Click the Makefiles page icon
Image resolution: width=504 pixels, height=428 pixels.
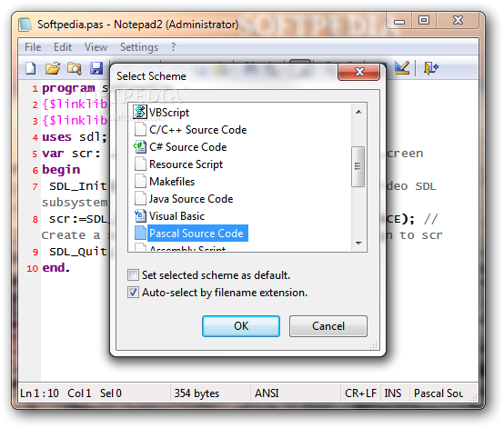[x=140, y=182]
